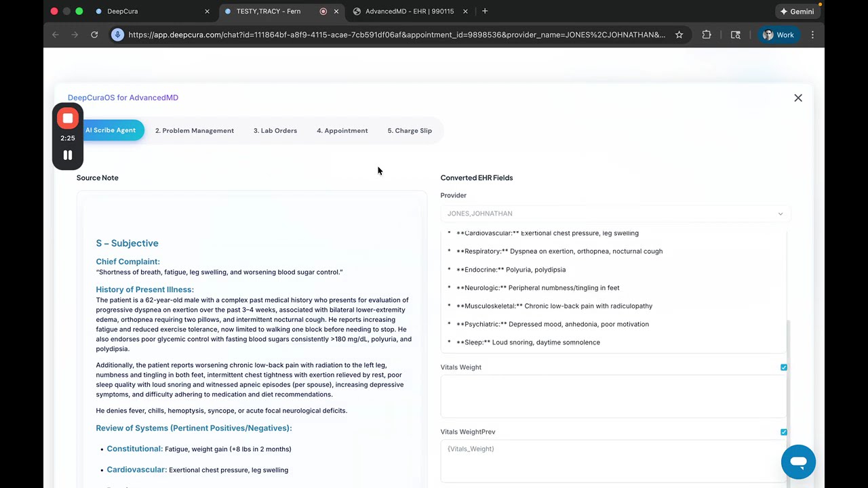Click the Endocrine polyuria EHR line
This screenshot has width=868, height=488.
511,270
